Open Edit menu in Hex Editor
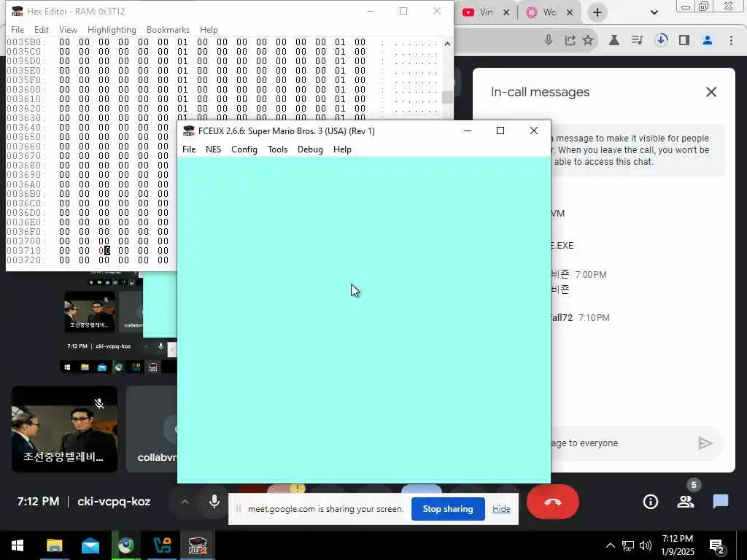747x560 pixels. [x=42, y=29]
